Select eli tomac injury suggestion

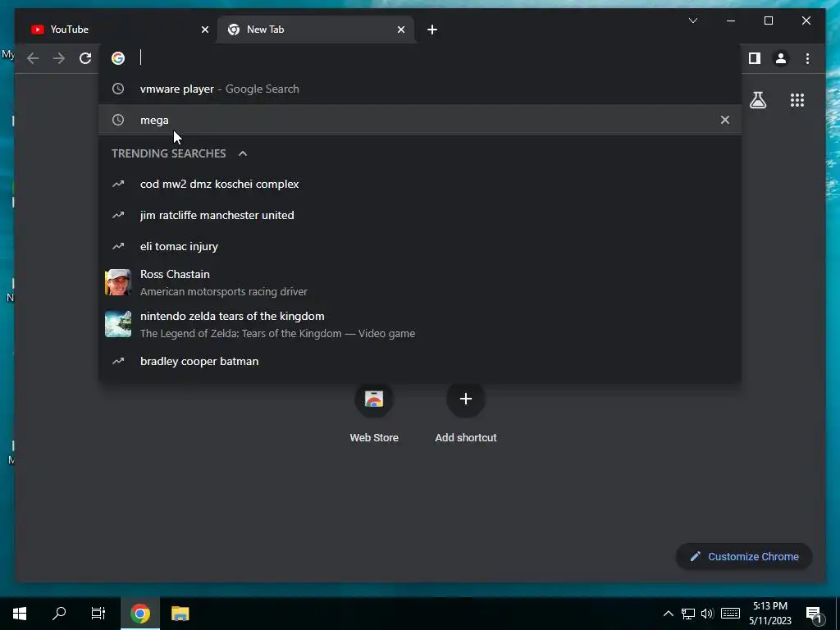coord(420,246)
